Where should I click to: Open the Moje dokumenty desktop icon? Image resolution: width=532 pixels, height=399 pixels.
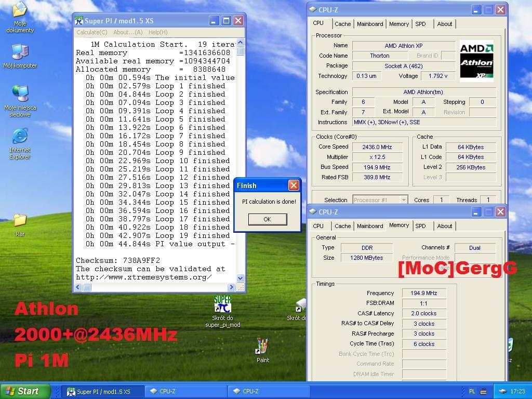click(x=20, y=9)
